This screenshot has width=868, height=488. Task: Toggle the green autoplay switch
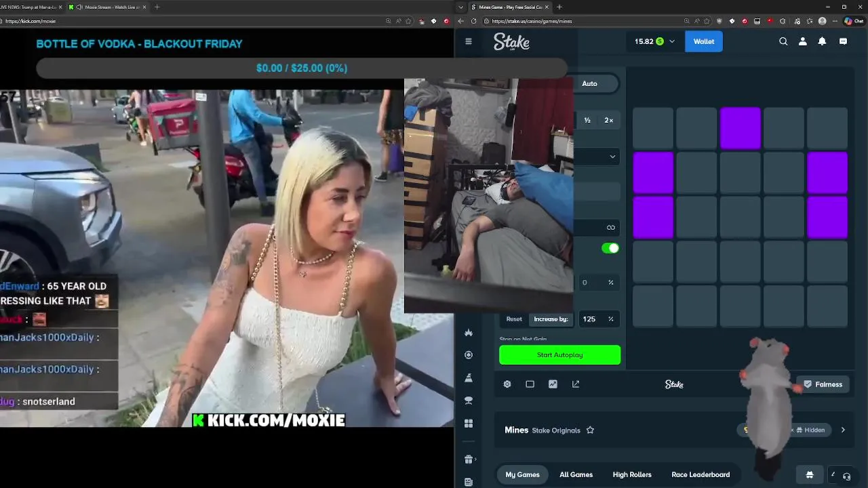click(x=610, y=248)
